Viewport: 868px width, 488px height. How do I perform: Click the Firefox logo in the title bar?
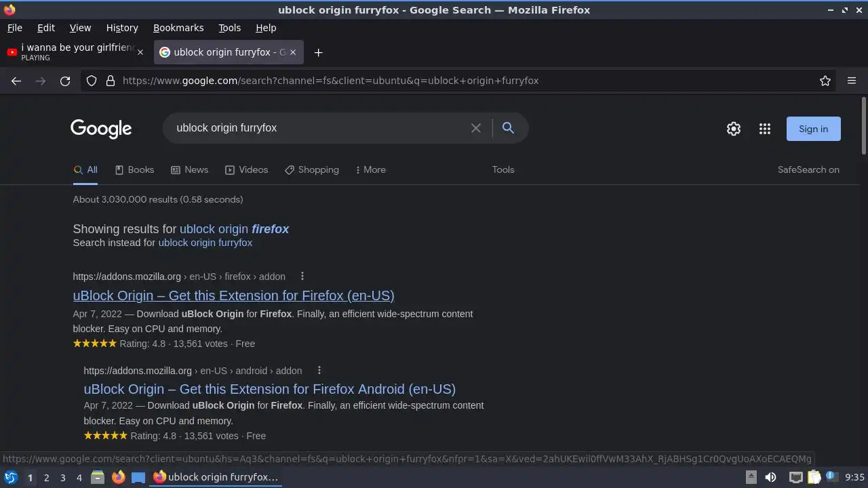pos(9,10)
